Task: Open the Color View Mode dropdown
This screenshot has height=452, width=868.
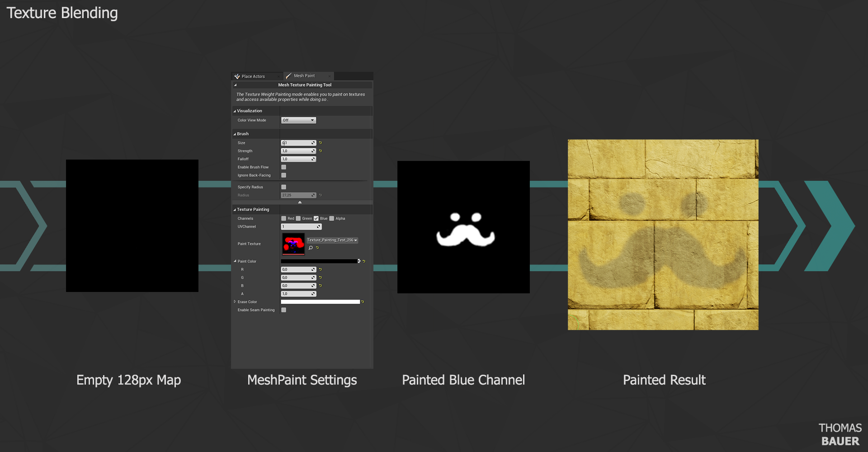Action: [298, 120]
